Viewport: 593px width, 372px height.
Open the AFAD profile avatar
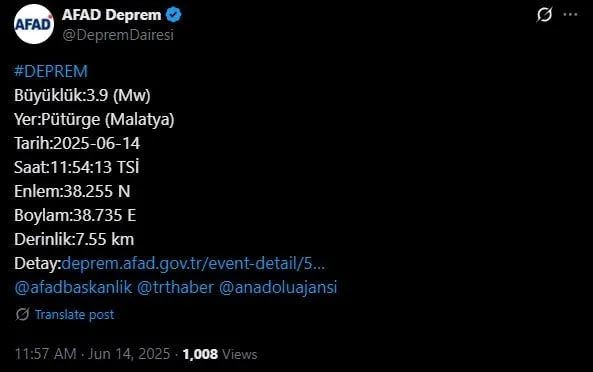(34, 24)
